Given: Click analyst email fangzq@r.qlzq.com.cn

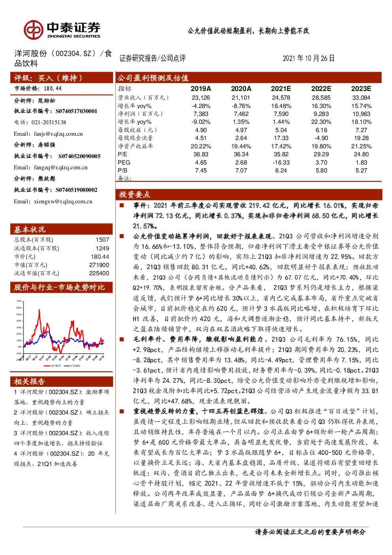Looking at the screenshot, I should 61,167.
